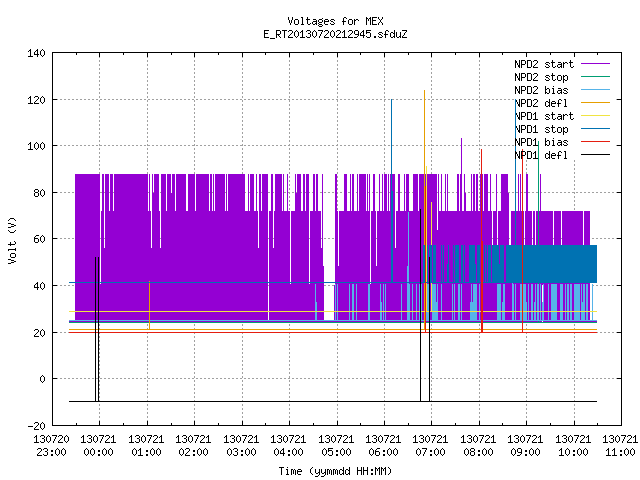Click the 'NPD1 start' legend label
This screenshot has width=640, height=480.
point(544,116)
